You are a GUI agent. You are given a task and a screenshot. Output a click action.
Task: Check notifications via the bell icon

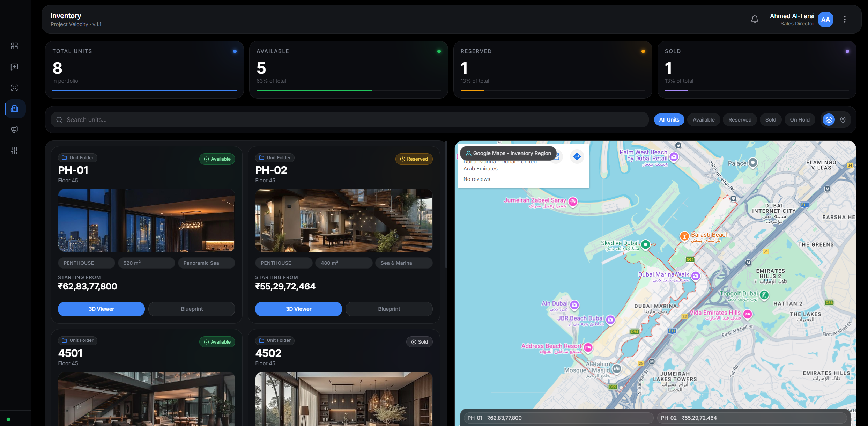coord(755,19)
